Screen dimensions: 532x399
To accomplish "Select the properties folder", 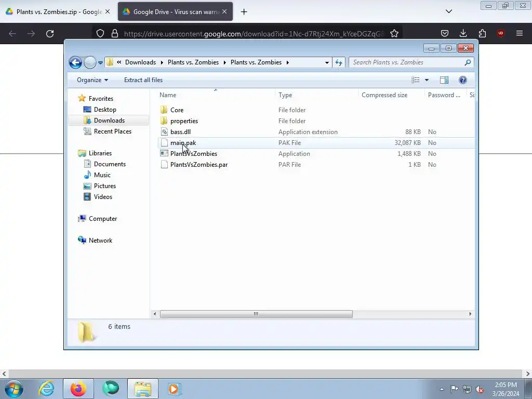I will (x=184, y=121).
